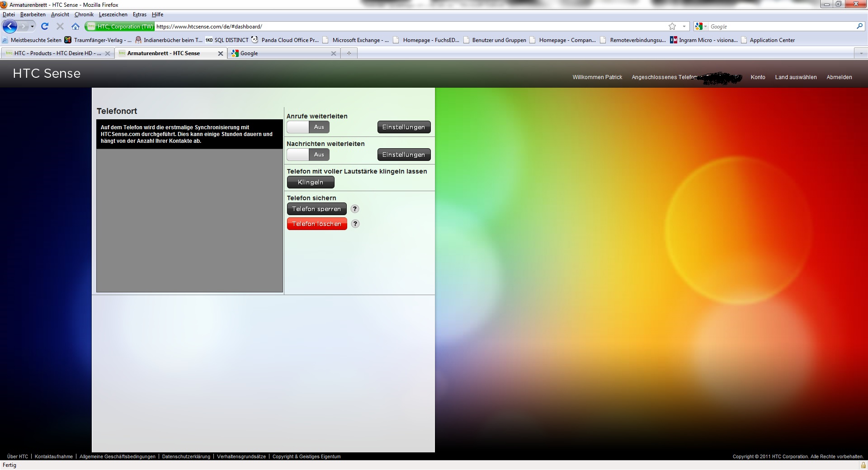Click the browser Forward arrow button
This screenshot has height=470, width=868.
(24, 27)
